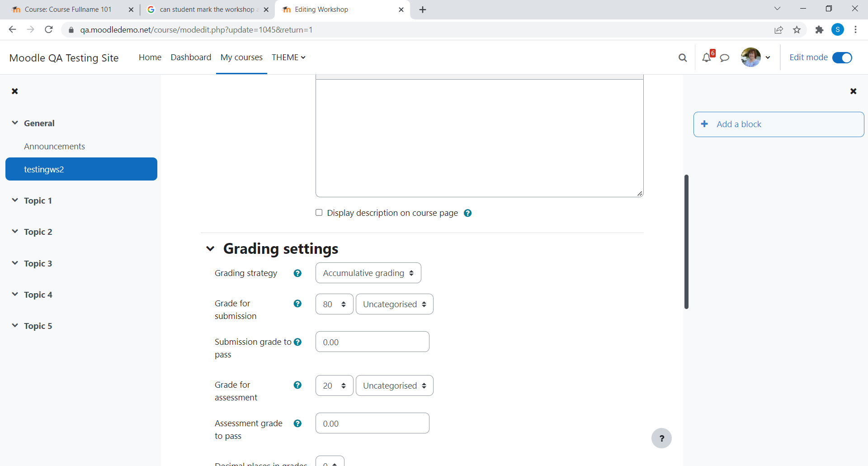Screen dimensions: 868x466
Task: Click the Topic 3 section label
Action: pyautogui.click(x=38, y=263)
